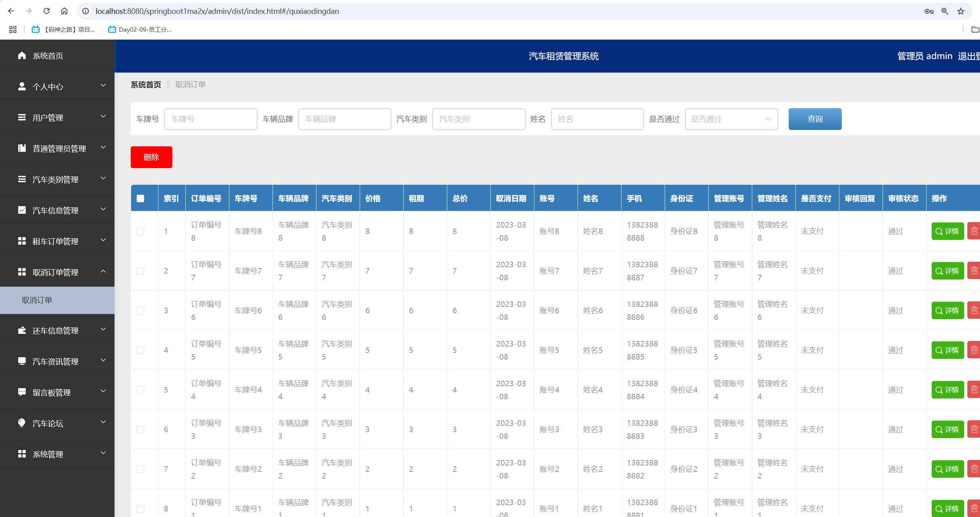Toggle the select-all checkbox in table header
The height and width of the screenshot is (517, 980).
(141, 198)
